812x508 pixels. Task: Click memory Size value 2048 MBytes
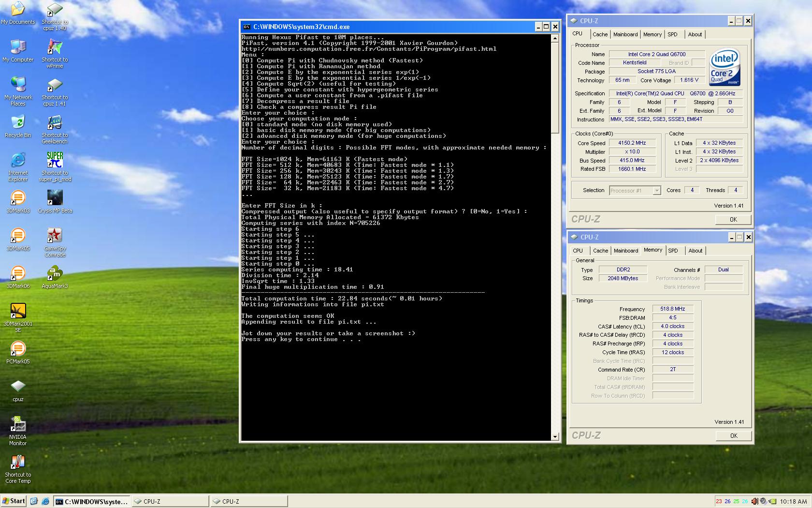click(x=623, y=278)
